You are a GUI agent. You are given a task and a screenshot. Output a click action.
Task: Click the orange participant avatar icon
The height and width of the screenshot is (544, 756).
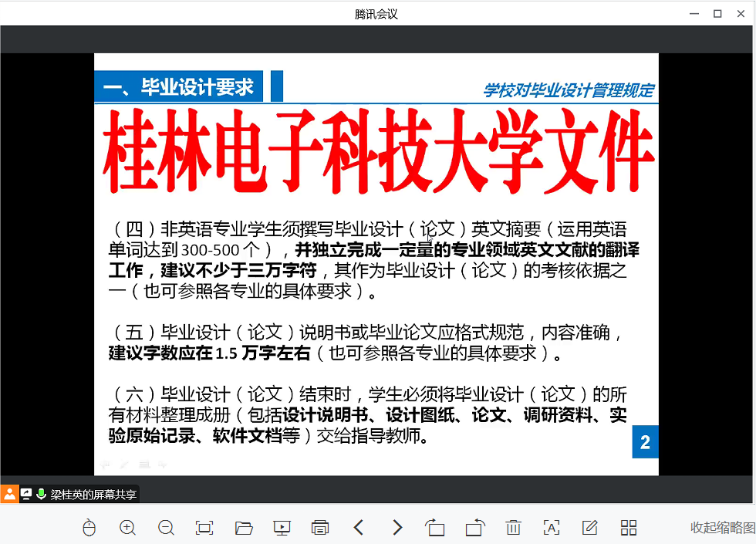point(9,495)
